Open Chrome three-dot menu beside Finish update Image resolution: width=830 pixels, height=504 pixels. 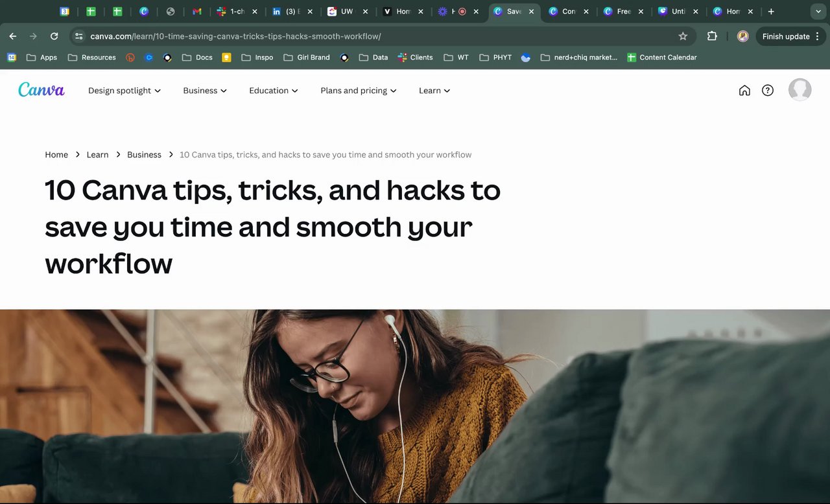tap(818, 36)
